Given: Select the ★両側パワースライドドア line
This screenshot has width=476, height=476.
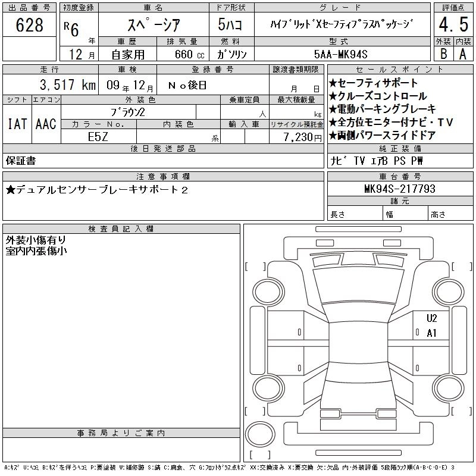Looking at the screenshot, I should click(383, 136).
